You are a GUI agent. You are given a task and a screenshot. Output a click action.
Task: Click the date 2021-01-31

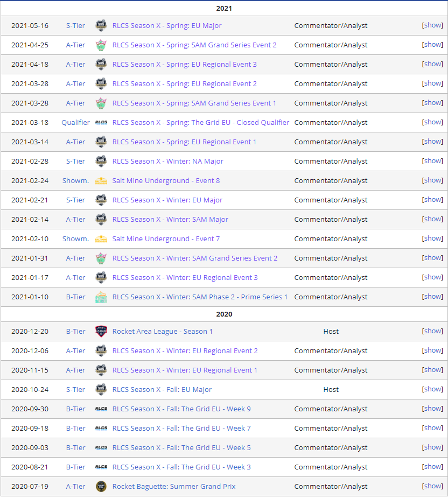point(30,258)
